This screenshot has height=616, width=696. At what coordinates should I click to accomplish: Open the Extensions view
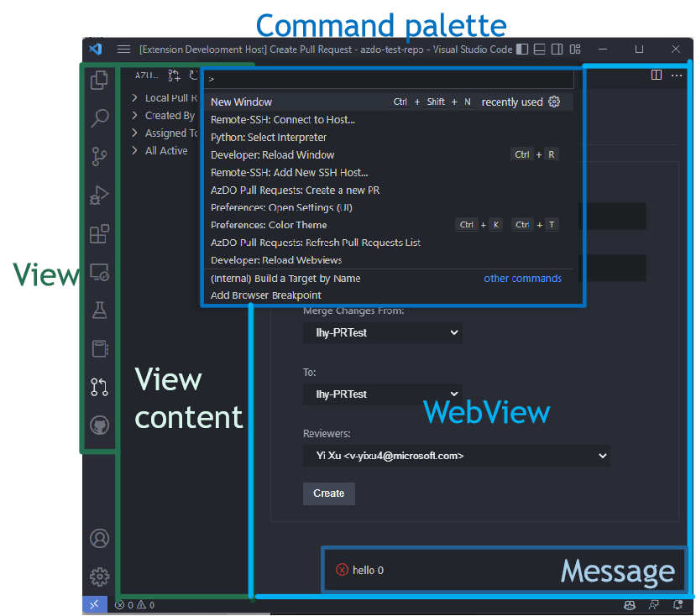tap(99, 234)
